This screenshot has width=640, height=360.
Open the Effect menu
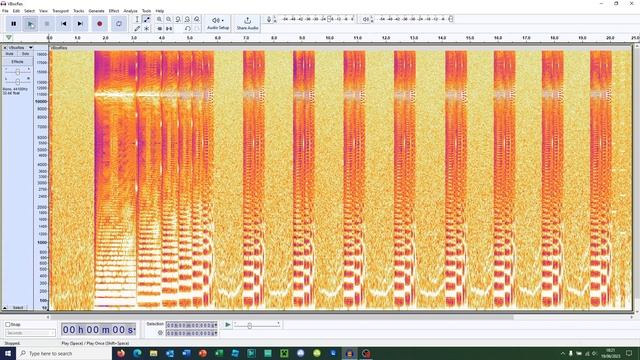(x=114, y=11)
